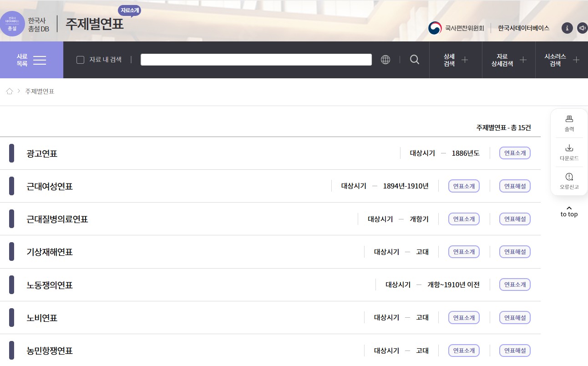This screenshot has height=366, width=588.
Task: Open 연표해설 for 근대여성연표
Action: tap(515, 186)
